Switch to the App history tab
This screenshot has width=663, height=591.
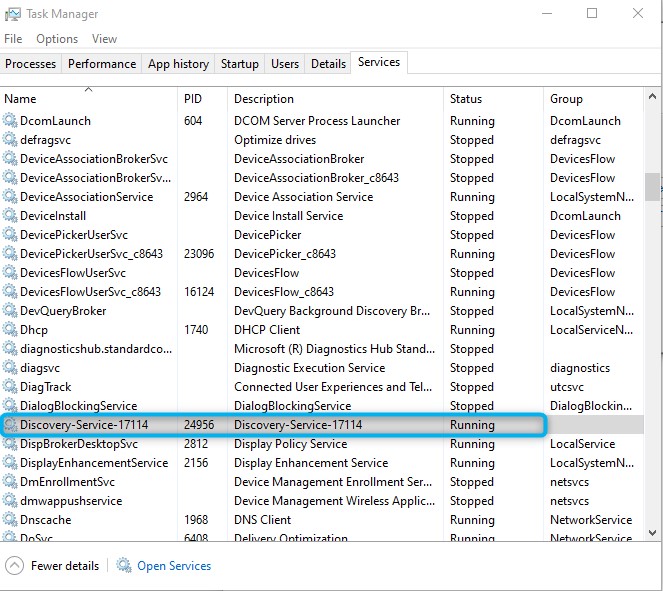click(x=178, y=64)
